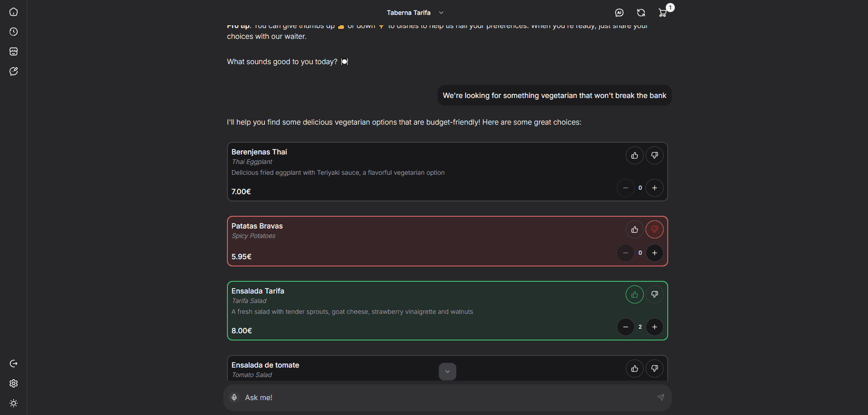Toggle thumbs up on Berenjenas Thai
The height and width of the screenshot is (415, 868).
click(635, 155)
